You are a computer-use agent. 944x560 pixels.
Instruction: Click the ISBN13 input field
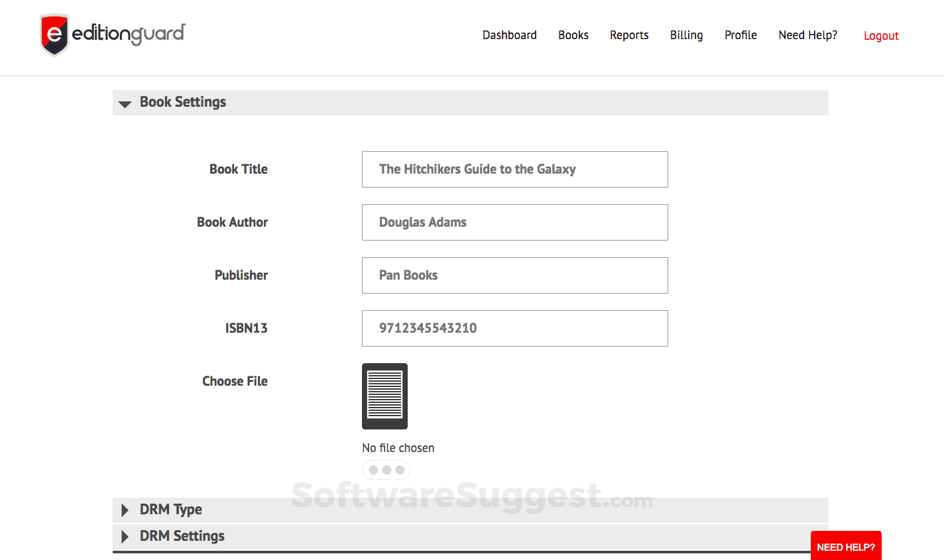[514, 328]
